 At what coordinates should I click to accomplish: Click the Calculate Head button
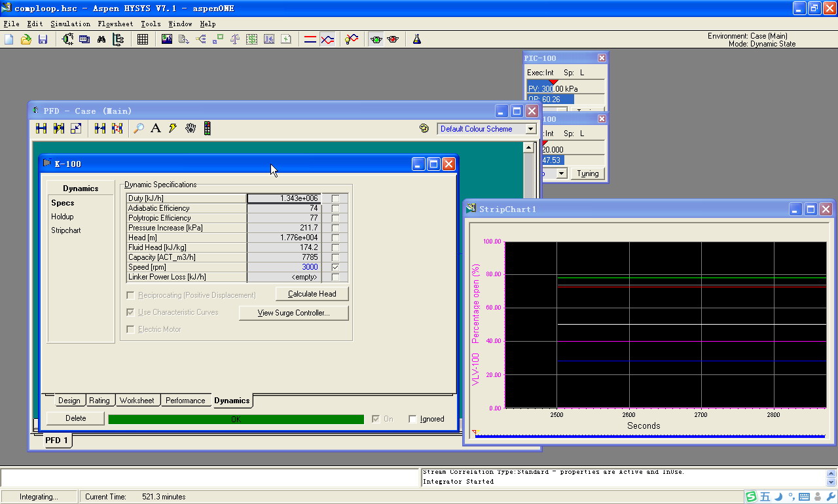click(312, 294)
